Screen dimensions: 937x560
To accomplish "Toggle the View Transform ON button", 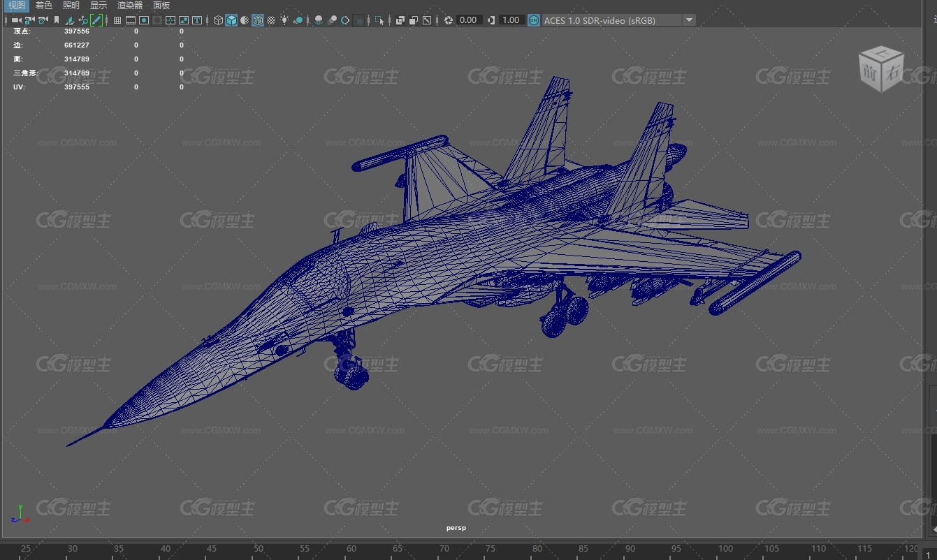I will pos(534,20).
